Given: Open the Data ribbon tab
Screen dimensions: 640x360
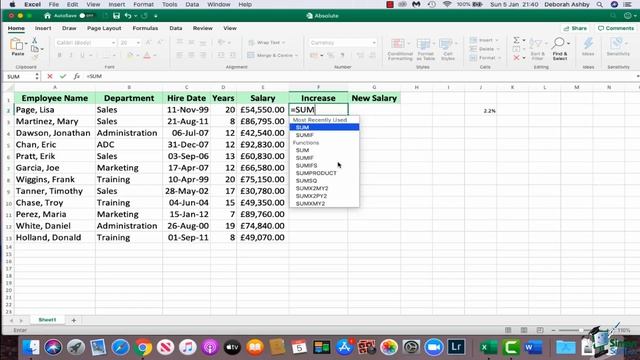Looking at the screenshot, I should [x=176, y=28].
